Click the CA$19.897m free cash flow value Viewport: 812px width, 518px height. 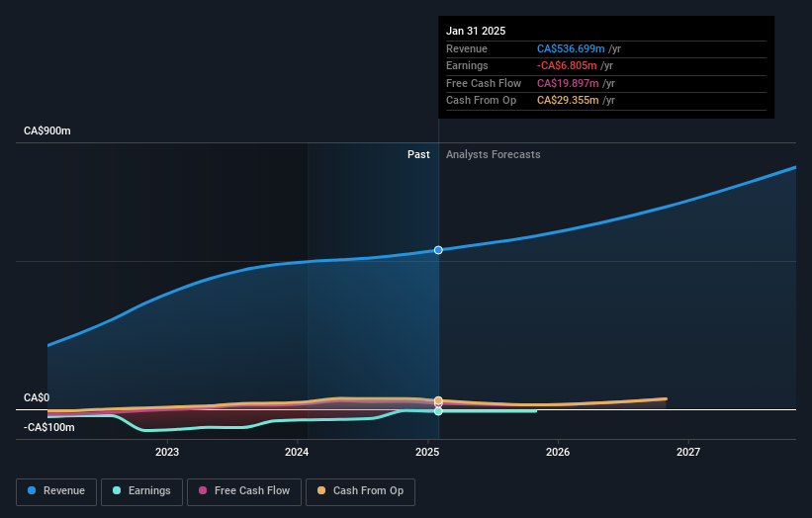pos(568,83)
